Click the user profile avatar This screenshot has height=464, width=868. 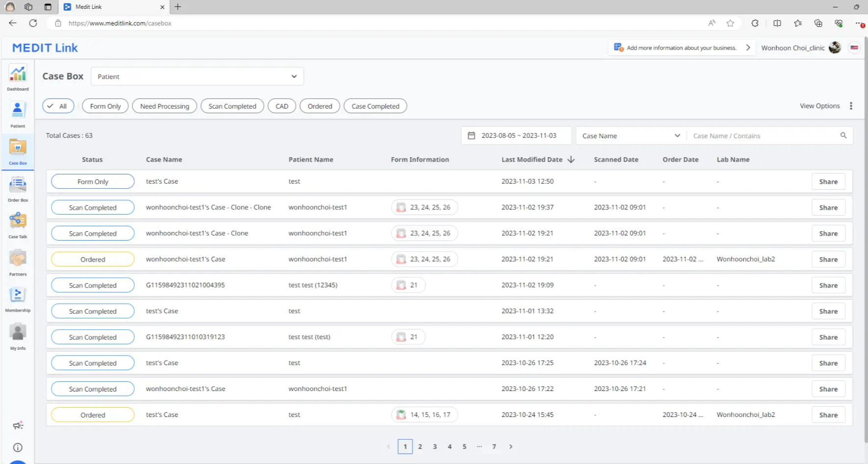point(835,48)
